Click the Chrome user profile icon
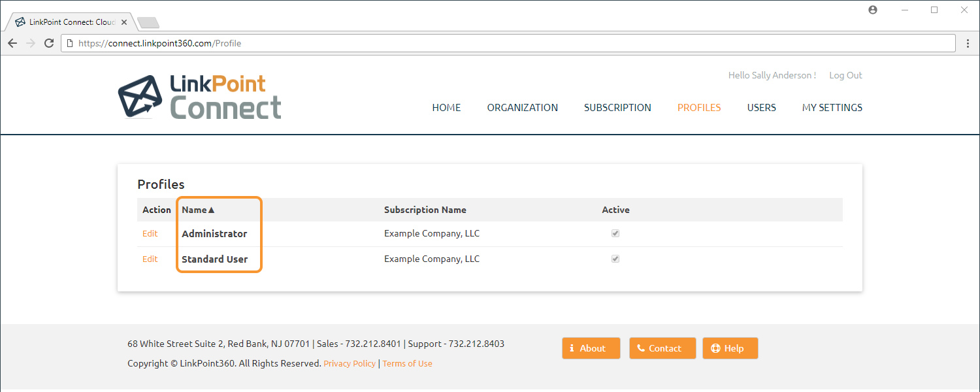 click(873, 10)
